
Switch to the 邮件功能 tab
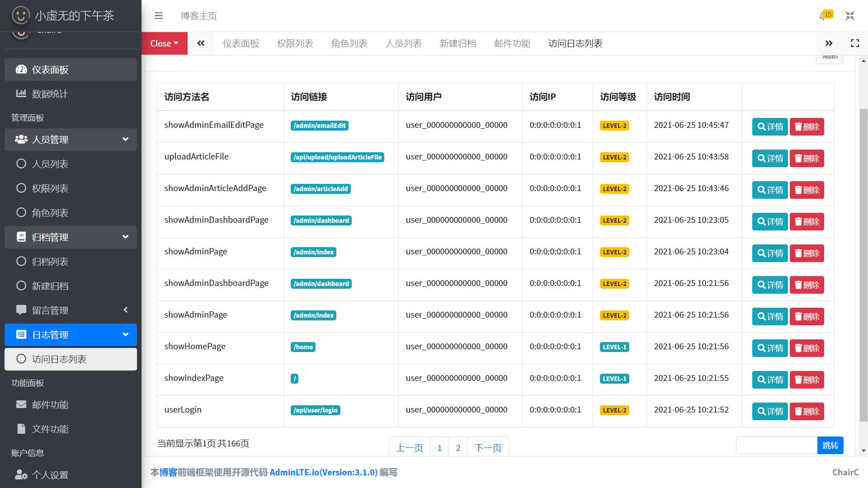tap(512, 43)
